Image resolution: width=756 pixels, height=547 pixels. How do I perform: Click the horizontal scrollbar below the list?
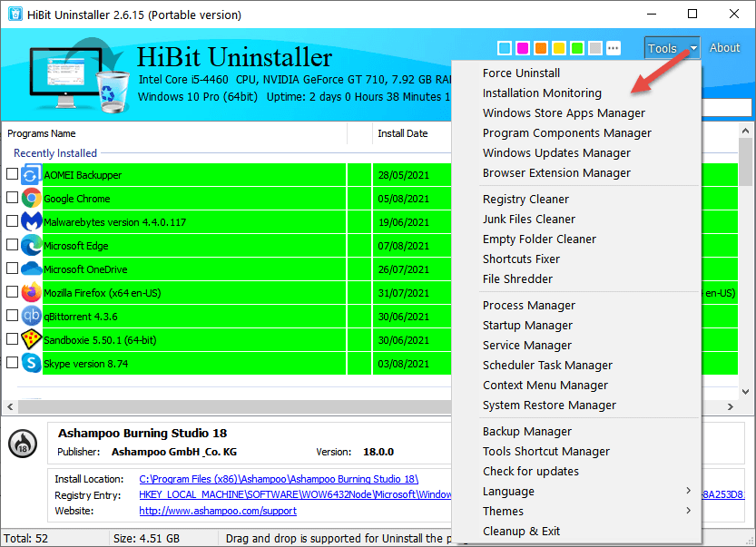point(227,405)
